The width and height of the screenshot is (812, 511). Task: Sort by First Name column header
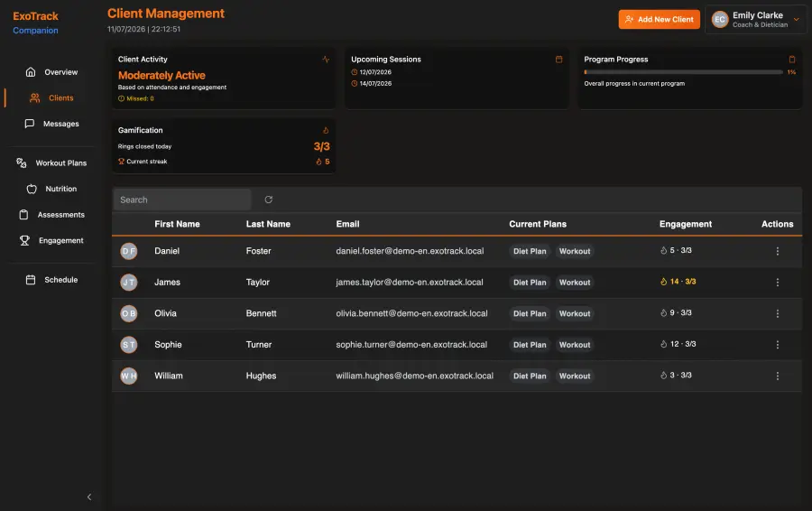click(177, 224)
